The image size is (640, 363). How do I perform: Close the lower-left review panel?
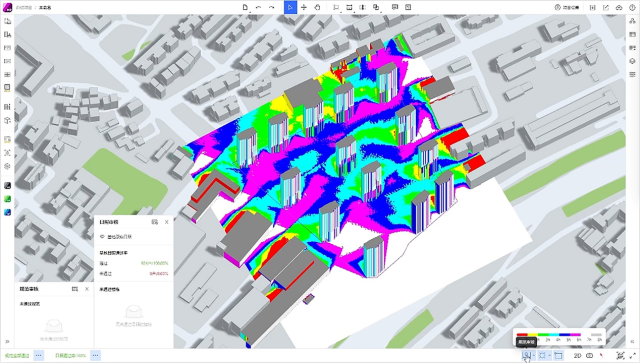[87, 289]
